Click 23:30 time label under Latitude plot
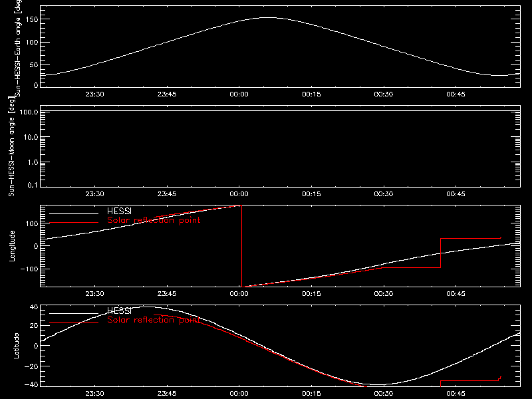 click(94, 394)
